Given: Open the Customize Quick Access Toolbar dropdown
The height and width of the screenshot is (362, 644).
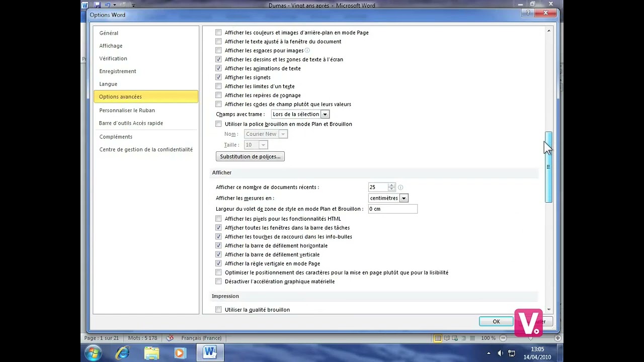Looking at the screenshot, I should click(133, 6).
